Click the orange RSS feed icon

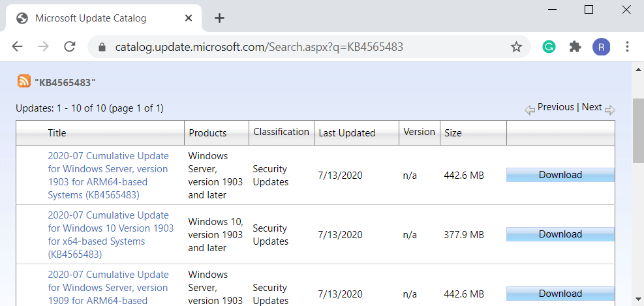(x=24, y=81)
